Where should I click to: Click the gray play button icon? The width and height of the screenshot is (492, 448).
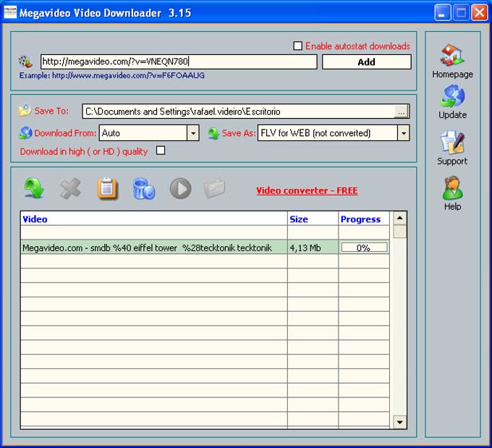180,188
